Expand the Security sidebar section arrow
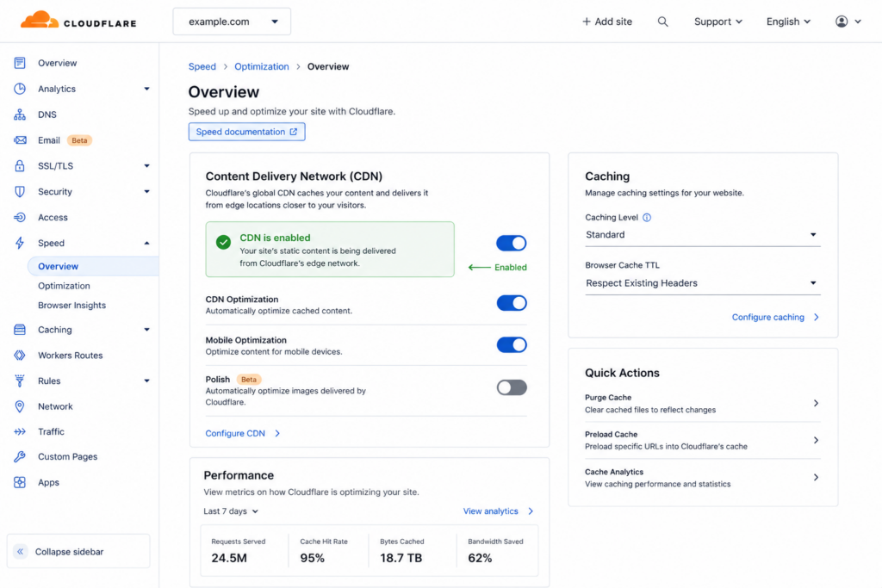Viewport: 882px width, 588px height. coord(146,192)
